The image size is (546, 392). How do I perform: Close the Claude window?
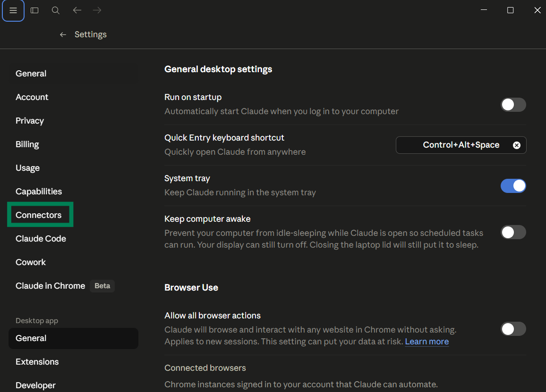pyautogui.click(x=537, y=10)
